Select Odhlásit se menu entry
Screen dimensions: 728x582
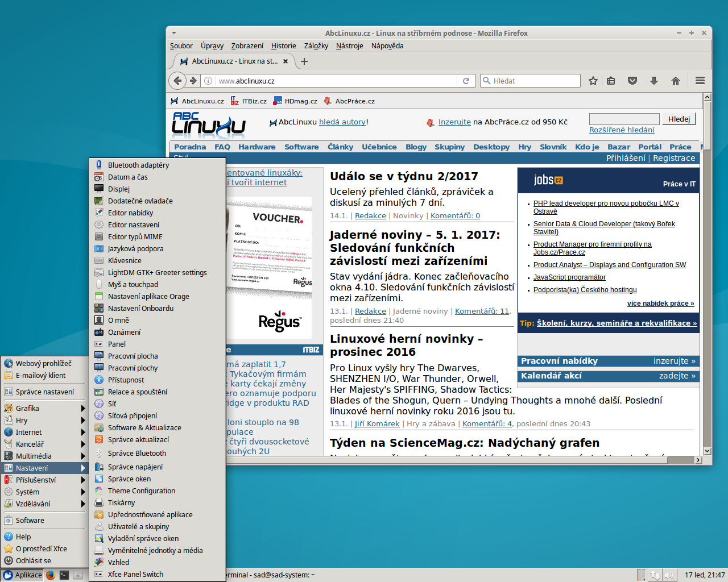[x=44, y=560]
